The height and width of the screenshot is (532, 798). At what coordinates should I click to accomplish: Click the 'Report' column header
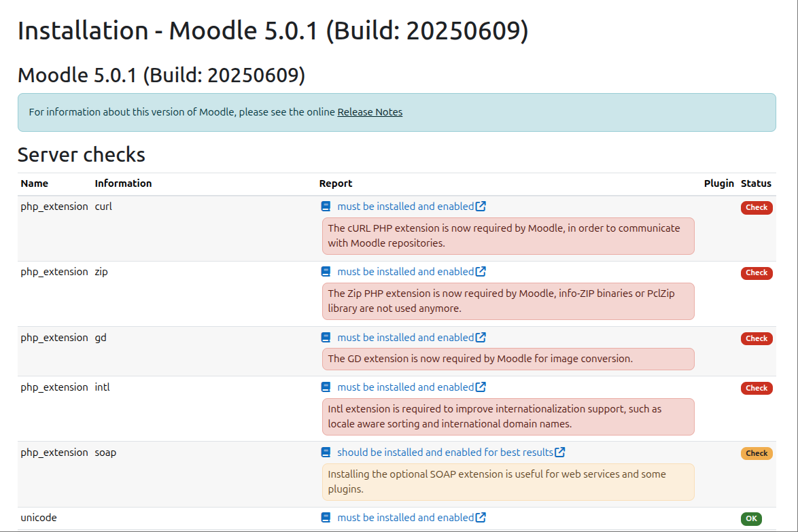pyautogui.click(x=336, y=183)
